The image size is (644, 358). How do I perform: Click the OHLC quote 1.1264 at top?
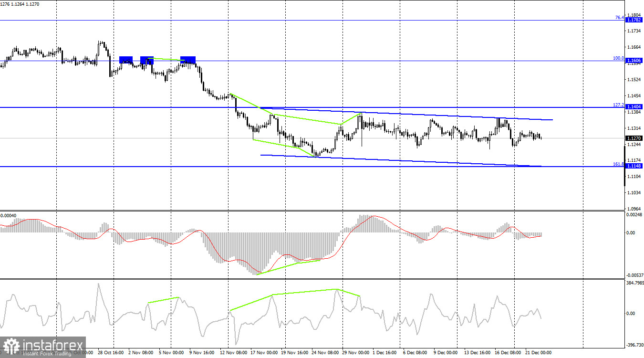point(17,4)
